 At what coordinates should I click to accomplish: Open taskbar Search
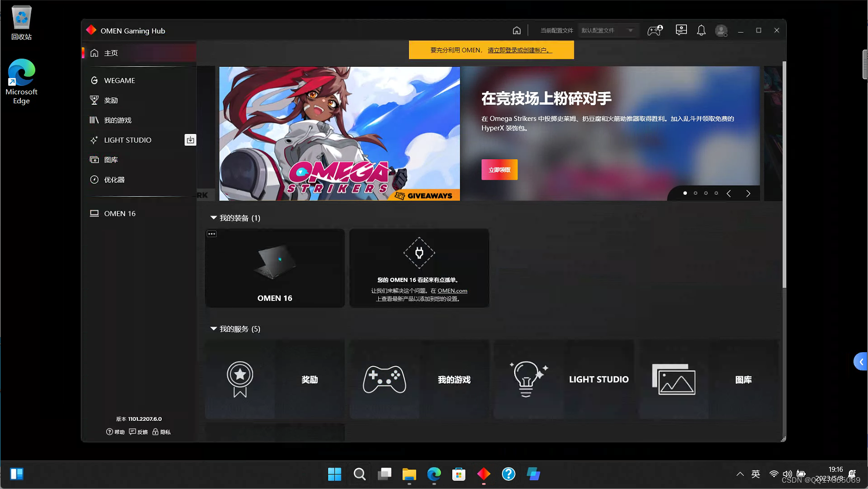359,474
